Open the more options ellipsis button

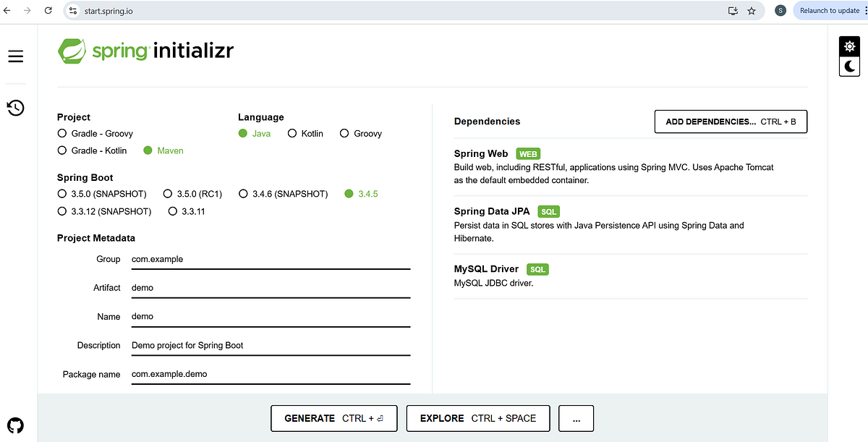(x=576, y=418)
